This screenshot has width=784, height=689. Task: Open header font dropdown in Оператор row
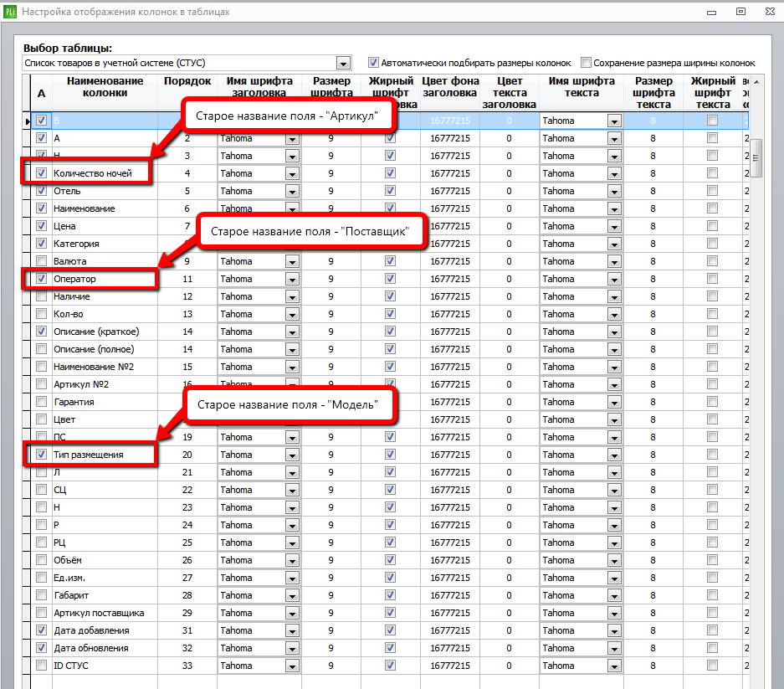pos(292,280)
